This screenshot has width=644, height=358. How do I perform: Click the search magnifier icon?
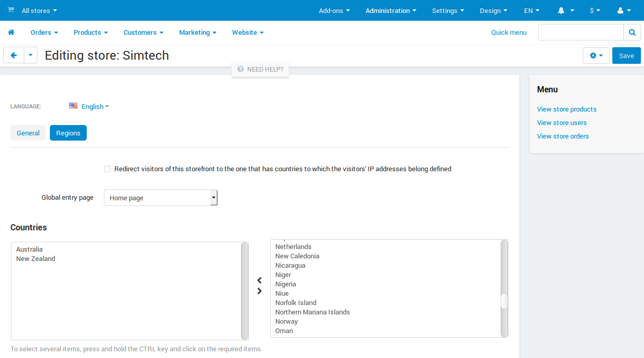(x=632, y=32)
